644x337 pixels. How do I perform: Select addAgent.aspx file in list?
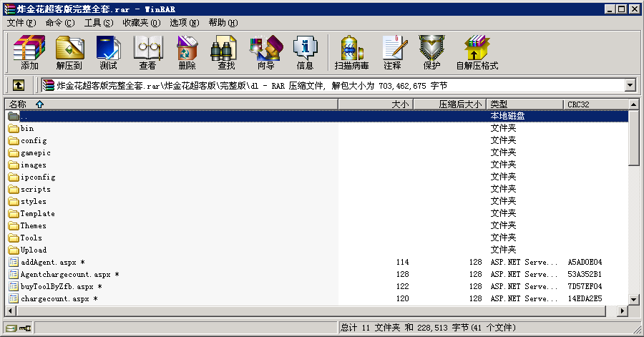[49, 262]
